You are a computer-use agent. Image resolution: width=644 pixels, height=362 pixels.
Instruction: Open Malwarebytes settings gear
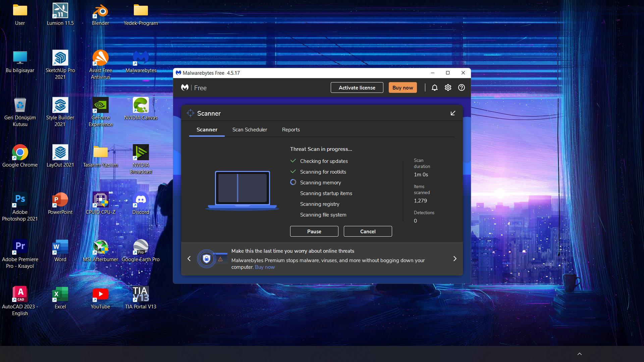(x=448, y=87)
